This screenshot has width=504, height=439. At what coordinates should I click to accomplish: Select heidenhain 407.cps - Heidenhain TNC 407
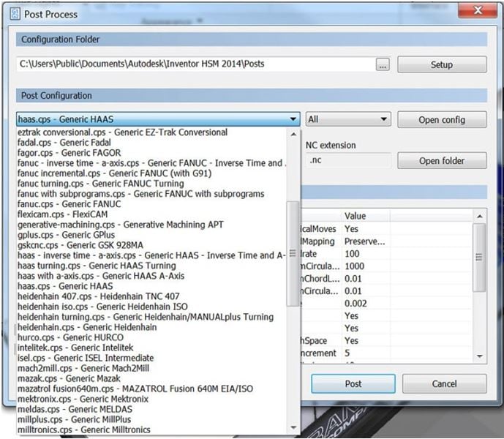pyautogui.click(x=151, y=296)
